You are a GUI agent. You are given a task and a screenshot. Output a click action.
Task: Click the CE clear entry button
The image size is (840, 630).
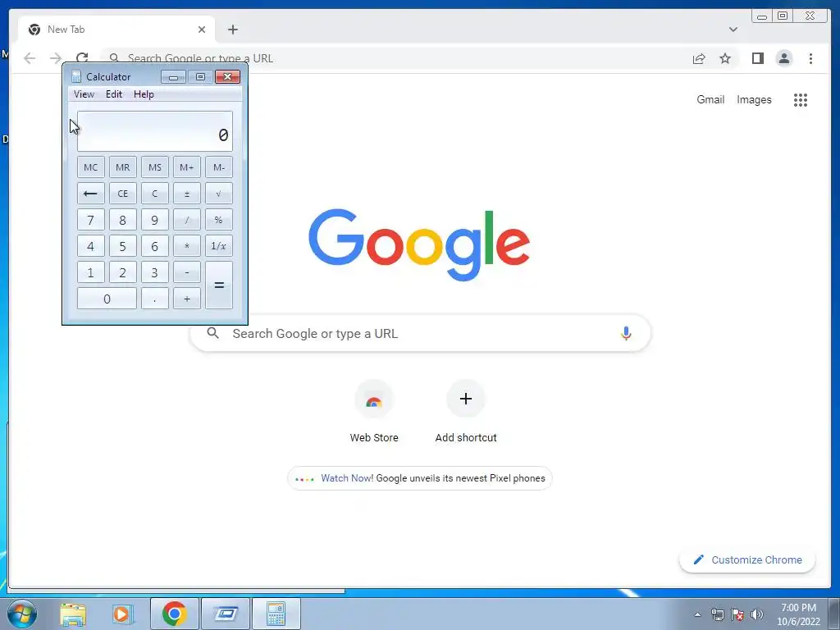(x=123, y=194)
